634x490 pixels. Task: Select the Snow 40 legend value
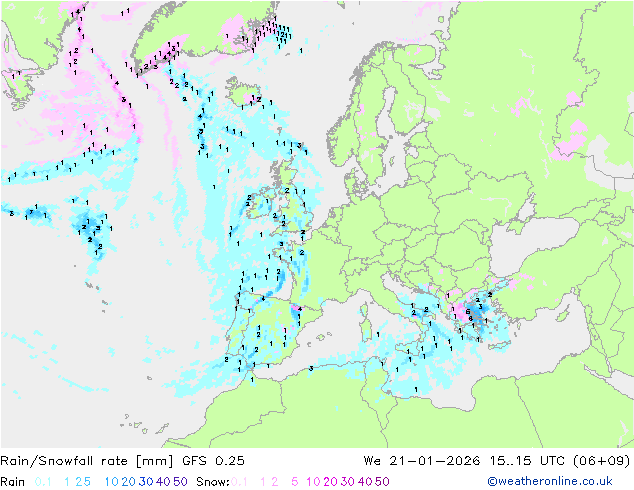[x=365, y=482]
